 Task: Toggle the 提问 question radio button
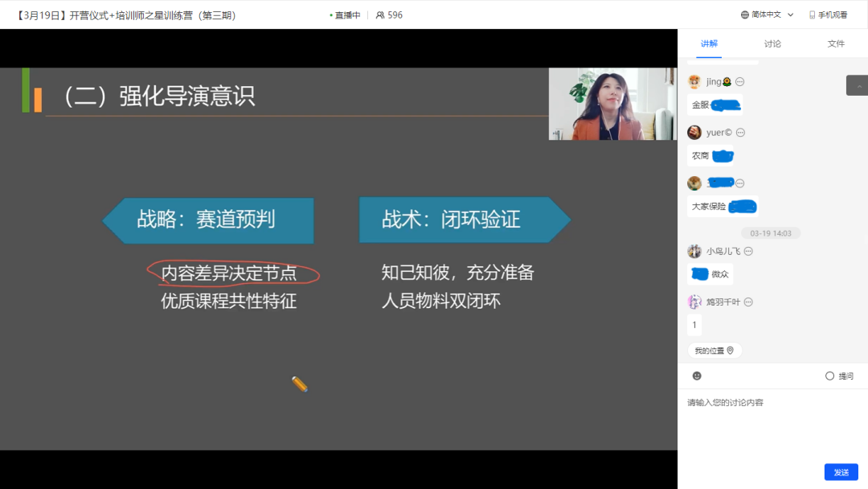click(829, 376)
